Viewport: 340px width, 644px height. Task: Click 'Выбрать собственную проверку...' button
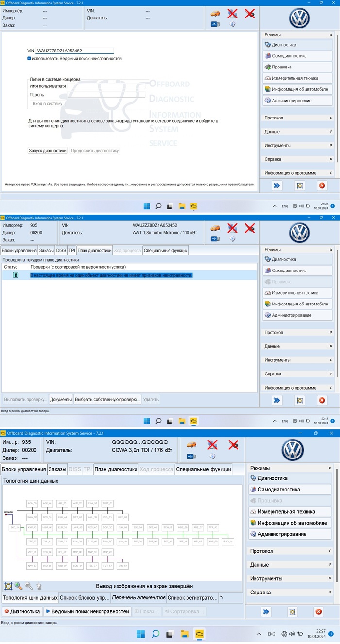(107, 399)
